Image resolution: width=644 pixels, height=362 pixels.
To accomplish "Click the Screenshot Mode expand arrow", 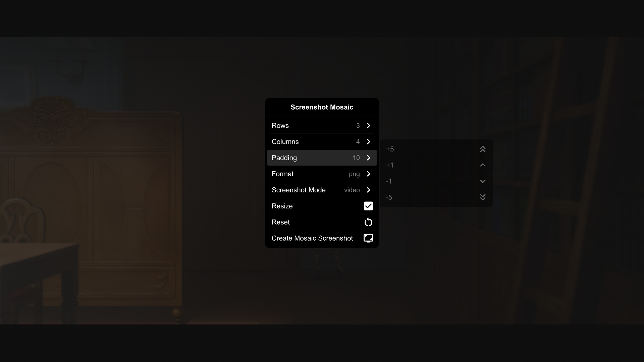I will [368, 190].
